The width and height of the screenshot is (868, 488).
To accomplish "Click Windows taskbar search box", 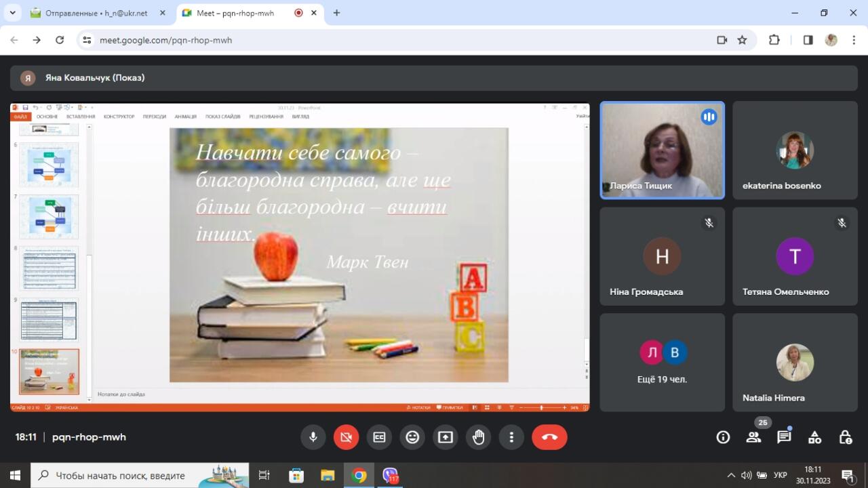I will tap(140, 475).
